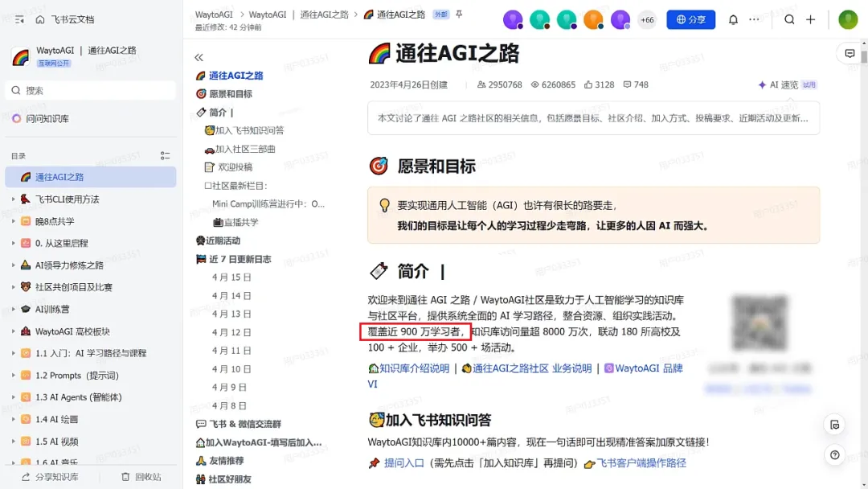Jump to 飞书 & 微信交流群 in outline
The height and width of the screenshot is (489, 868).
(244, 424)
